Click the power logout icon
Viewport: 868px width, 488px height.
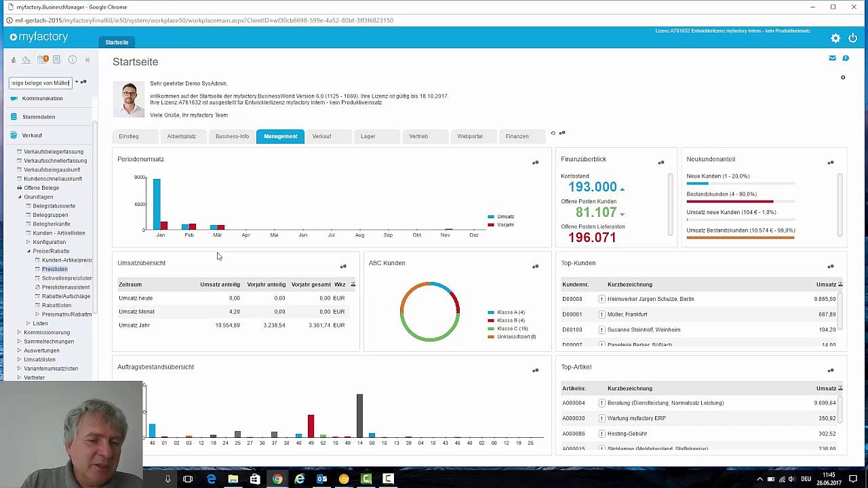[853, 39]
